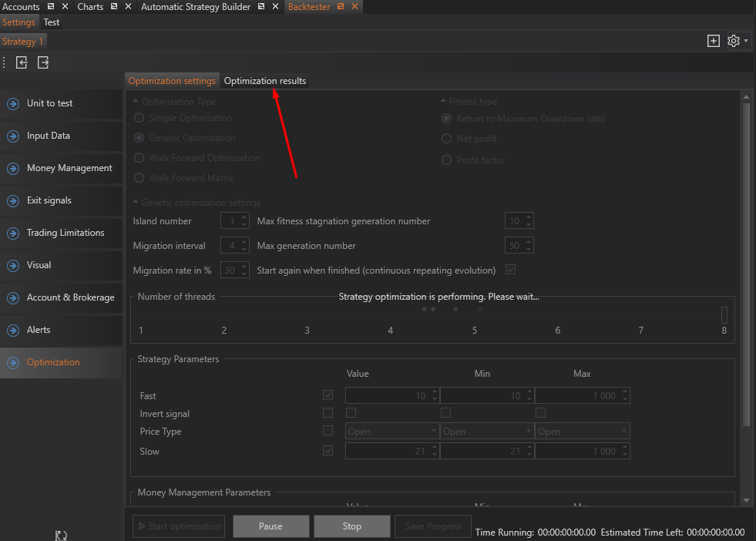Collapse the Genetic optimization settings section
Screen dimensions: 756x541
(136, 203)
